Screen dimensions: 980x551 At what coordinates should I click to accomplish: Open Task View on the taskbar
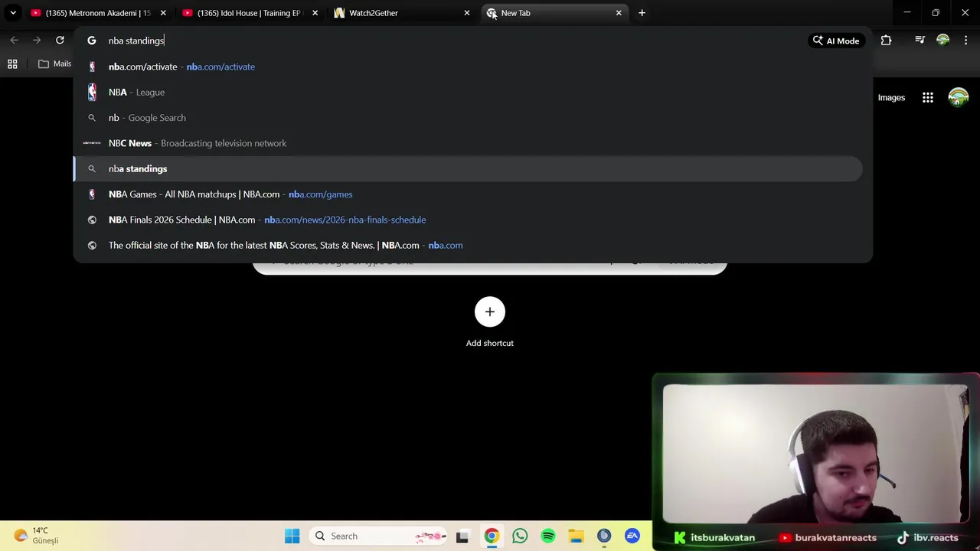462,536
